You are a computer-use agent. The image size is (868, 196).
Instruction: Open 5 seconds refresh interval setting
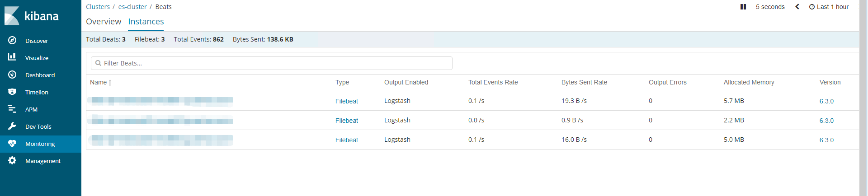(770, 7)
